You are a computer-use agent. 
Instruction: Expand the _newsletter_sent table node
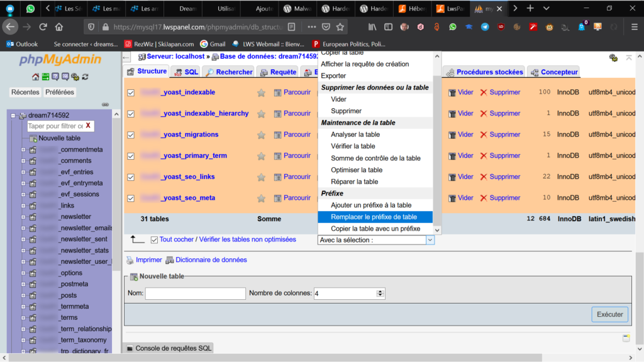23,239
